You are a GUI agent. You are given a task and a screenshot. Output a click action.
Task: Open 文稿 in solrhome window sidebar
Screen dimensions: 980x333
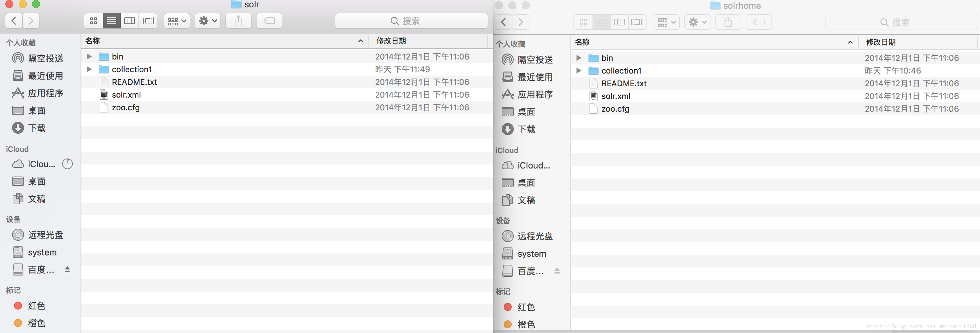(518, 200)
